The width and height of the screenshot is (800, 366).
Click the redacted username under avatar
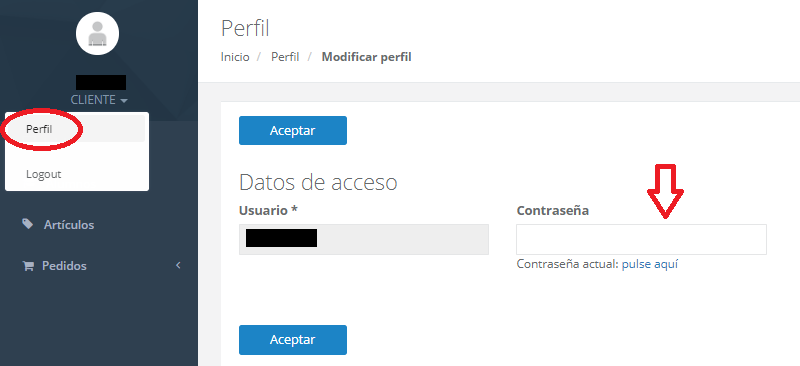101,83
